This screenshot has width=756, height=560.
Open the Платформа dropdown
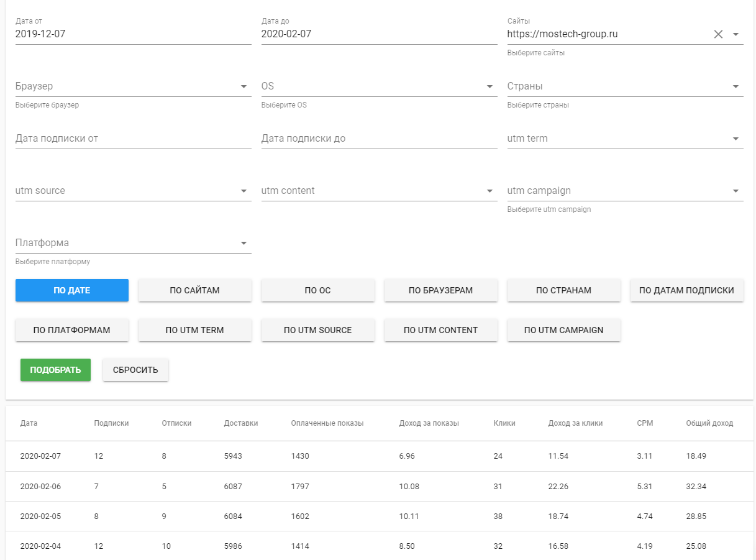[244, 243]
